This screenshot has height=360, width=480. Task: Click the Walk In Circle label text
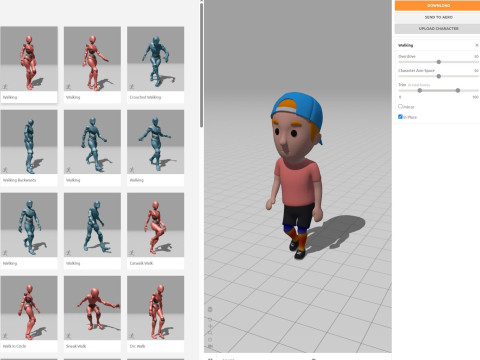pos(14,346)
